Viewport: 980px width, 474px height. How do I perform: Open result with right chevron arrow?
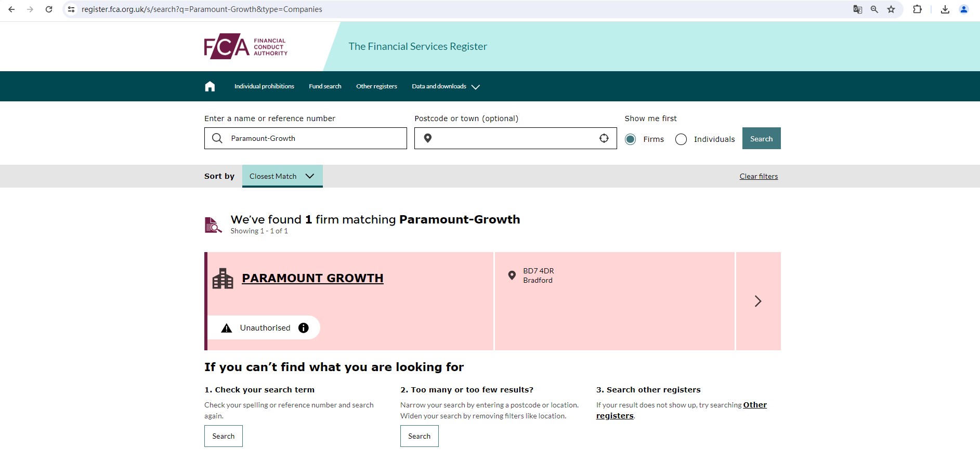coord(758,301)
